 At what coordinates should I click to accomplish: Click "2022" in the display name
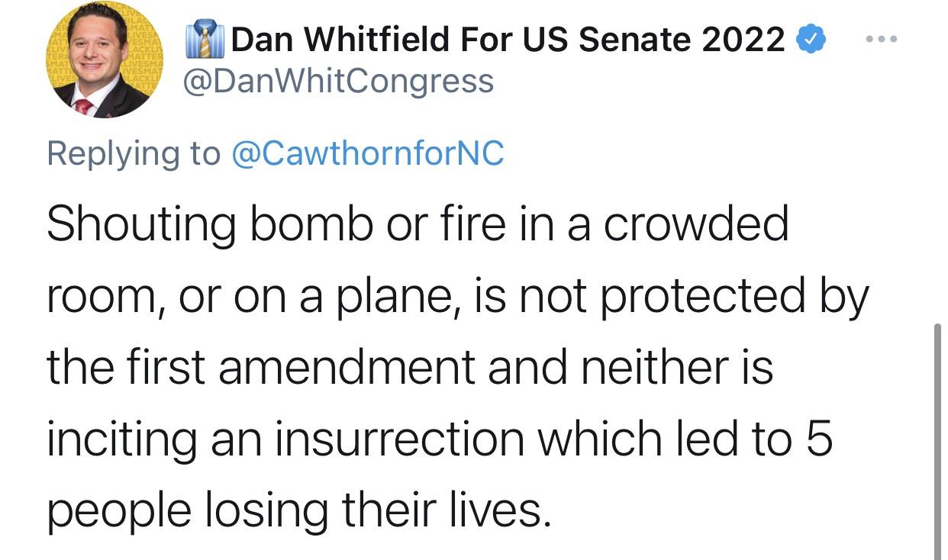tap(743, 40)
